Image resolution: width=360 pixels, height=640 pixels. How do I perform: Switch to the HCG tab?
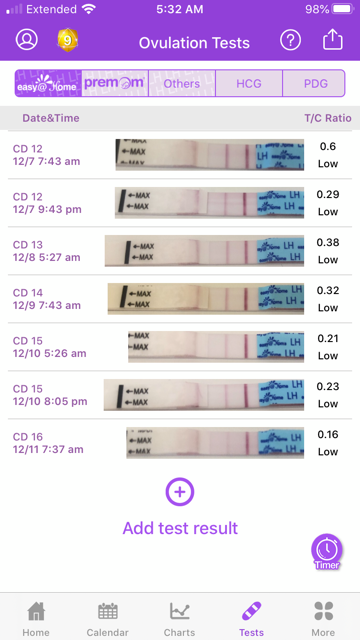coord(249,83)
